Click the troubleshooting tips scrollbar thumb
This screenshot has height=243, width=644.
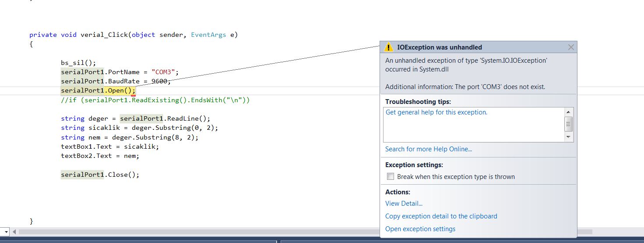click(569, 124)
